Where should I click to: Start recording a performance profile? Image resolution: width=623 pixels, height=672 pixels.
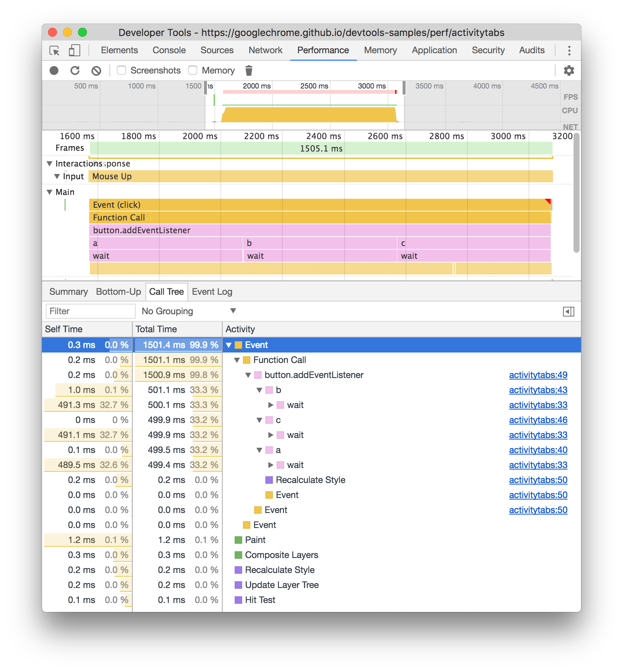[55, 70]
